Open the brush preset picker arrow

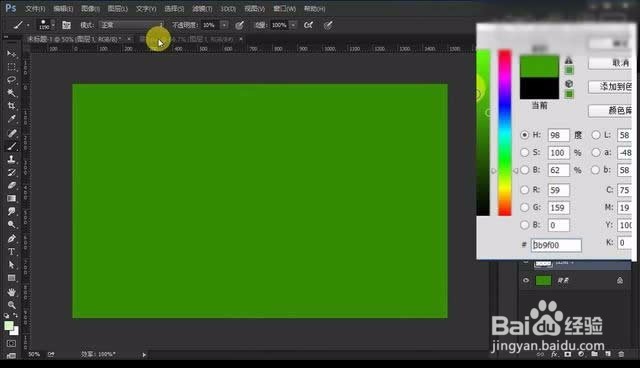(53, 25)
